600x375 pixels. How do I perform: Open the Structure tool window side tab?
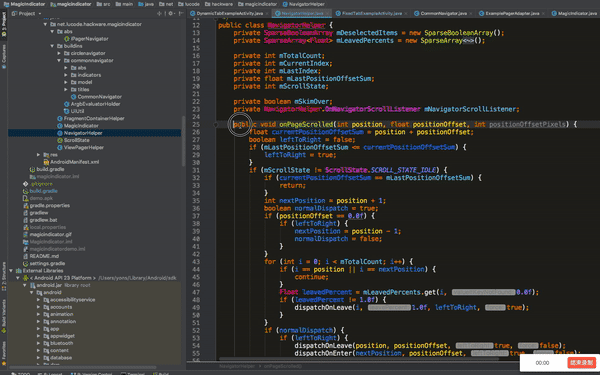point(4,276)
